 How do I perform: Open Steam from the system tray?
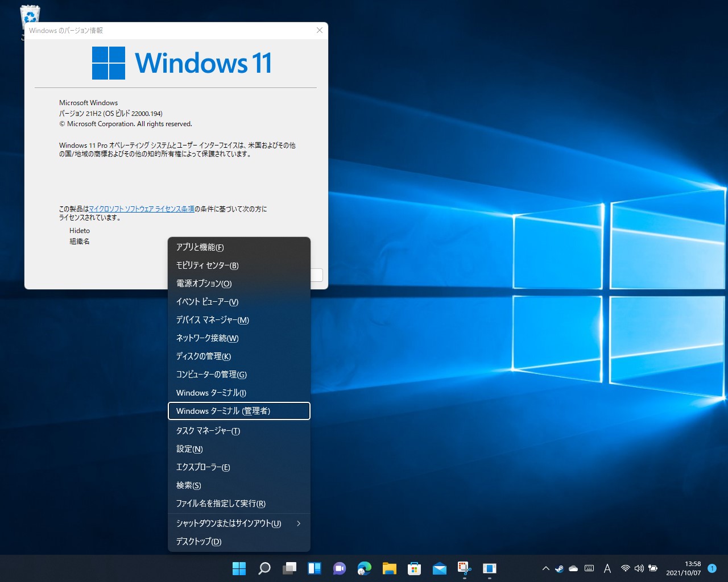coord(559,568)
